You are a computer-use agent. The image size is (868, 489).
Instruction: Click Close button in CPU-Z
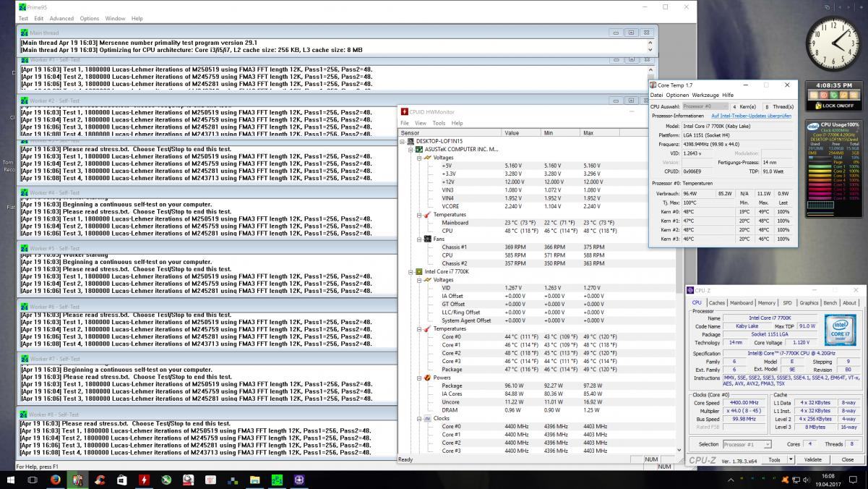click(847, 459)
